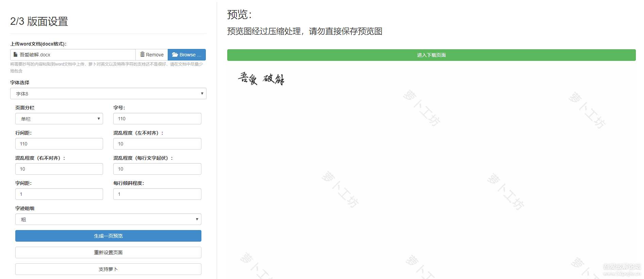The height and width of the screenshot is (279, 644).
Task: Focus the 字号 input field
Action: [157, 119]
